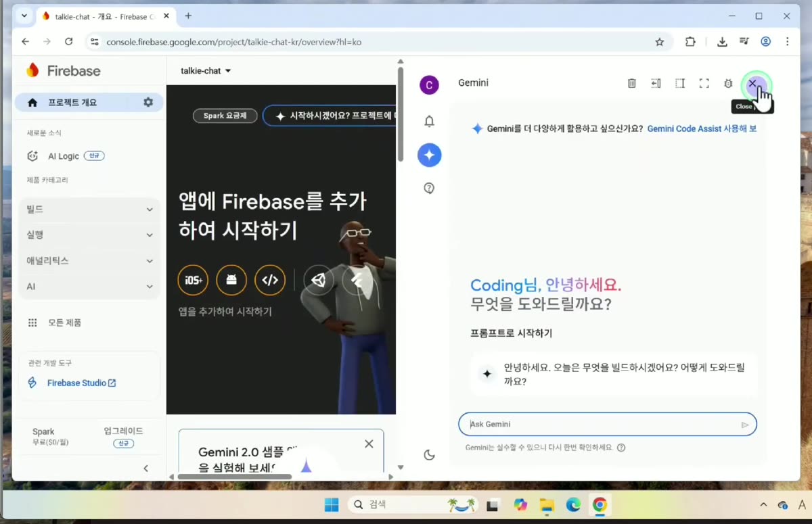Screen dimensions: 812x524
Task: Reload the browser page
Action: pos(68,42)
